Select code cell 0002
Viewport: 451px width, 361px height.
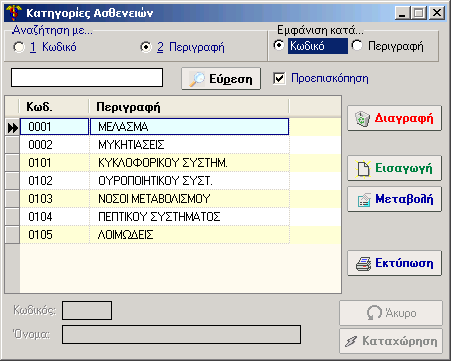[x=54, y=145]
